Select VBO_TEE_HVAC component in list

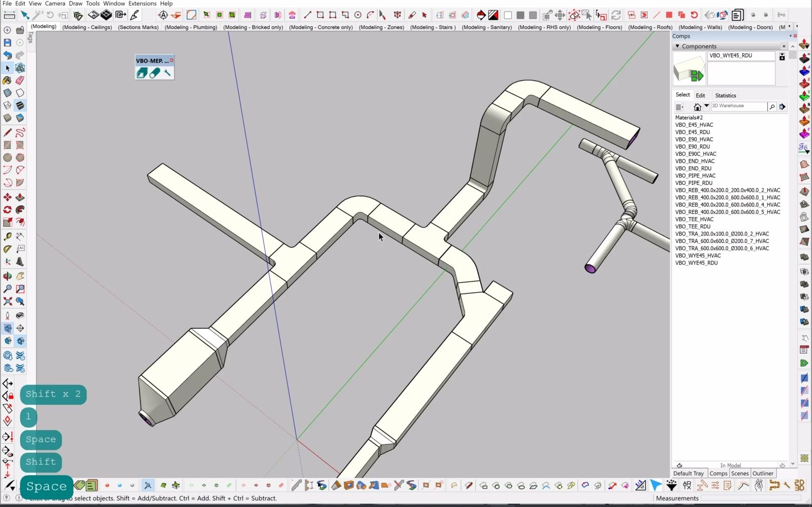coord(694,219)
